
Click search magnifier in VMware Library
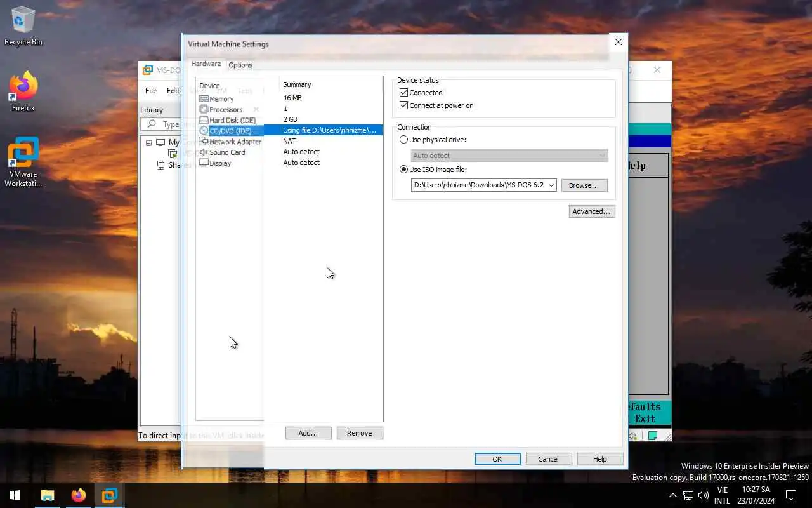pos(152,124)
